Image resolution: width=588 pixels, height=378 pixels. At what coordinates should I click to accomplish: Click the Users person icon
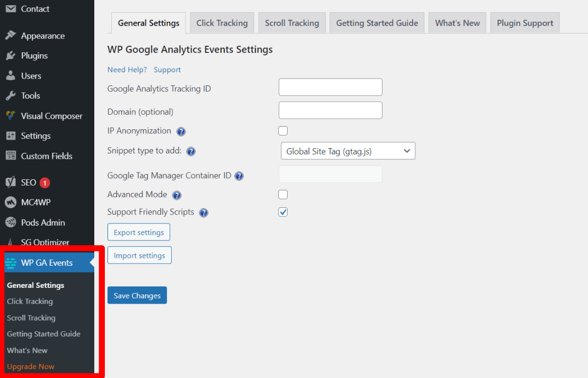tap(11, 75)
